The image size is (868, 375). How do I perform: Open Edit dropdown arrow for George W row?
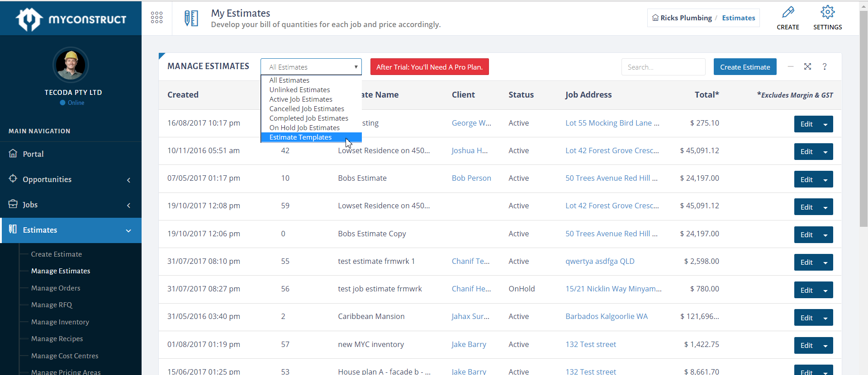click(826, 124)
